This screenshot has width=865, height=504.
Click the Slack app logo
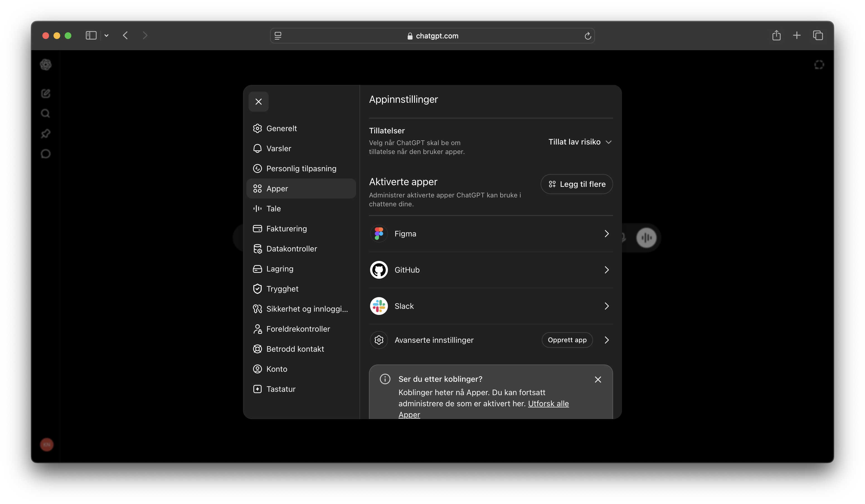pos(379,306)
